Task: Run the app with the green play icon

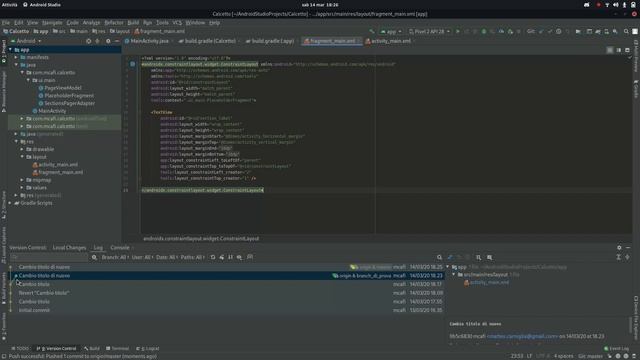Action: tap(458, 31)
